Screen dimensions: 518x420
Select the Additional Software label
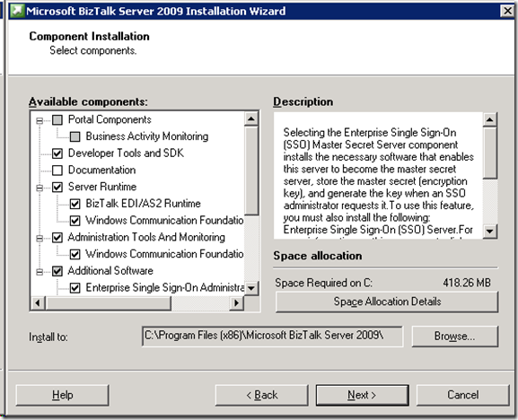[x=110, y=271]
